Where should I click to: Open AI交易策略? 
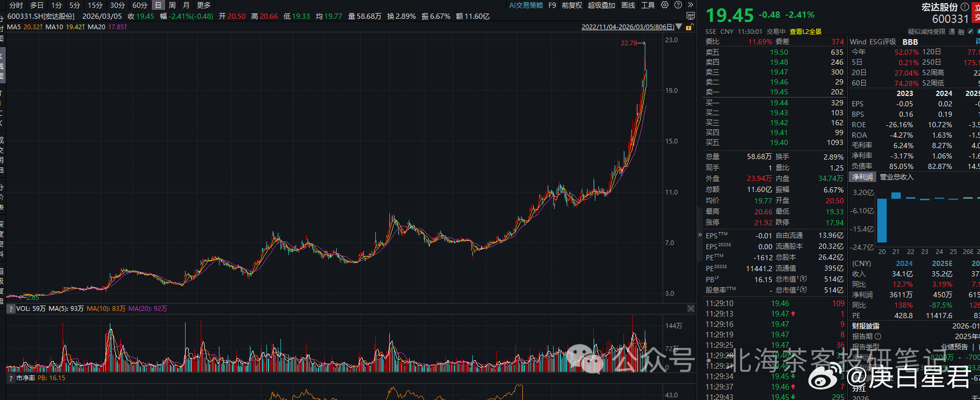pyautogui.click(x=526, y=5)
